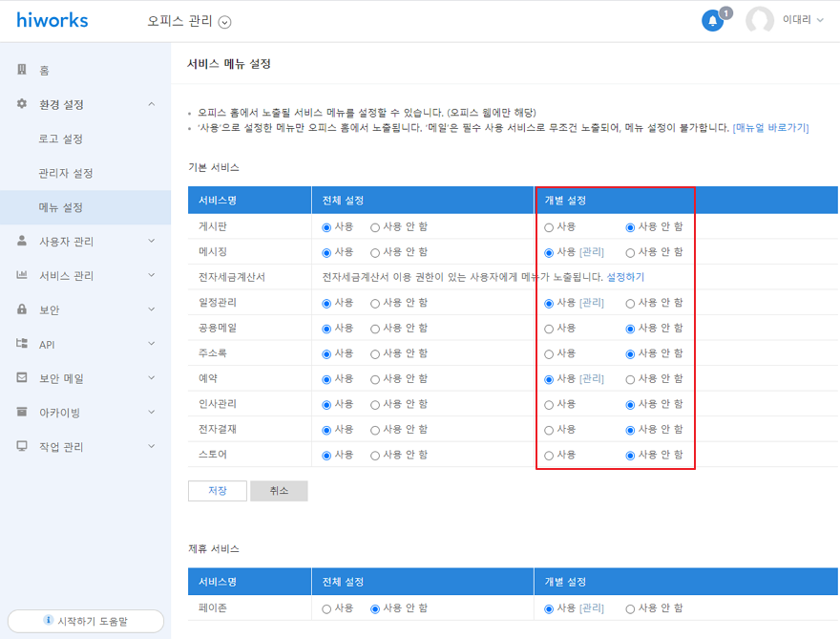Click the gear icon for 환경 설정
The height and width of the screenshot is (639, 840).
pyautogui.click(x=22, y=104)
